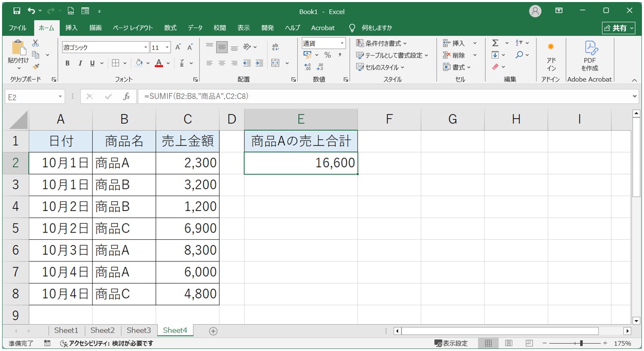
Task: Apply bold formatting with the B icon
Action: click(x=67, y=63)
